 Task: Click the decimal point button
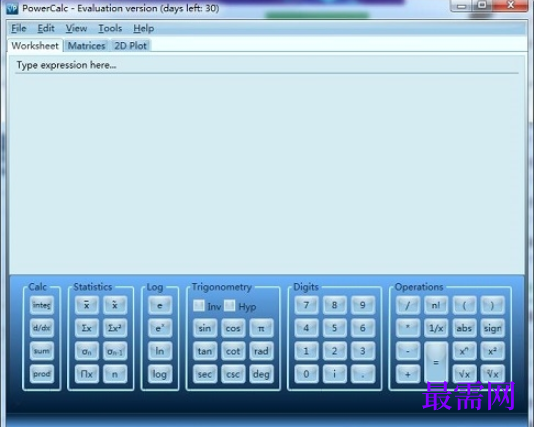click(x=363, y=374)
